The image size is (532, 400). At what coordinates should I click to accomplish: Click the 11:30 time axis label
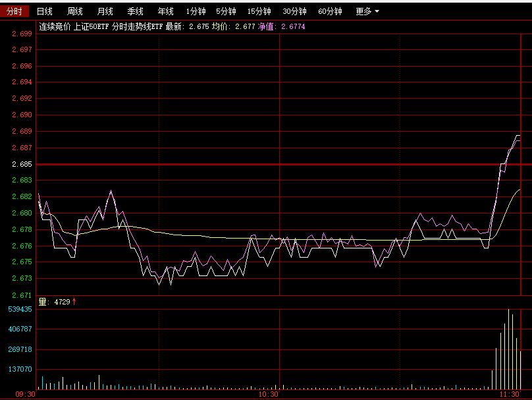509,394
